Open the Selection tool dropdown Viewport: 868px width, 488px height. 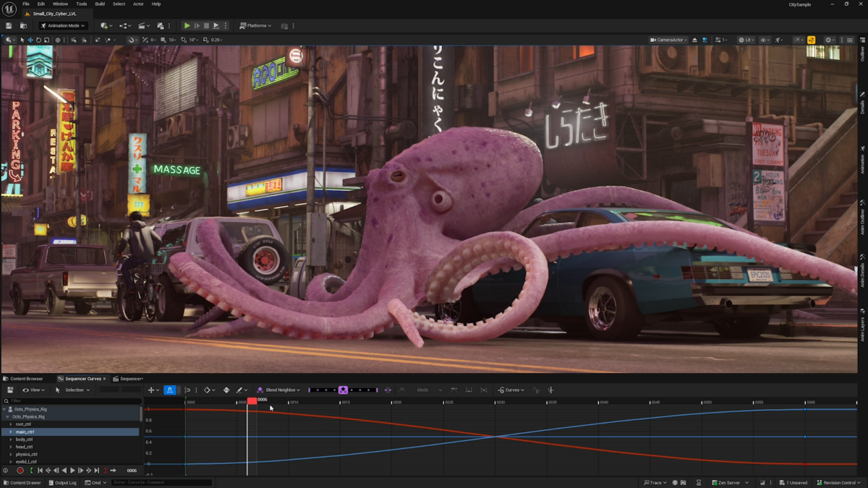pyautogui.click(x=72, y=390)
